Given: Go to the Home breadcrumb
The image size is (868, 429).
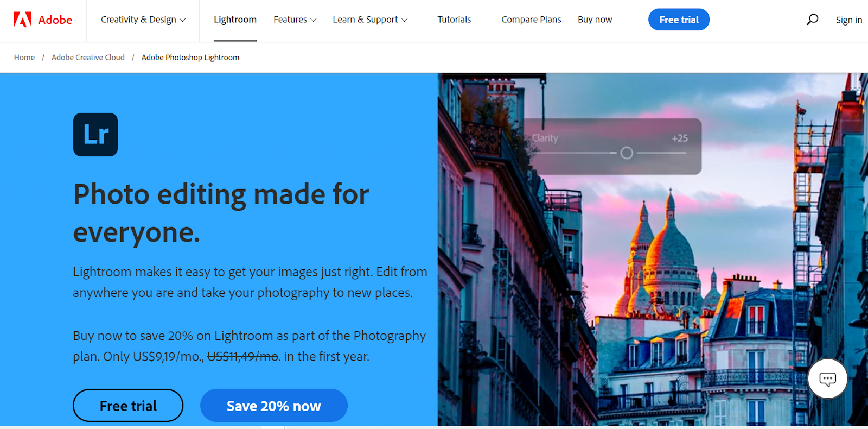Looking at the screenshot, I should (24, 58).
